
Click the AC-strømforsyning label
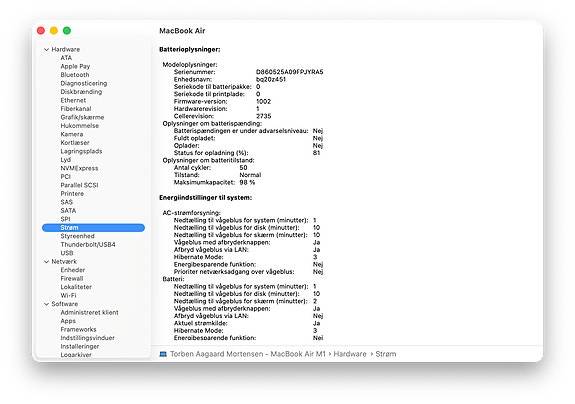tap(192, 213)
